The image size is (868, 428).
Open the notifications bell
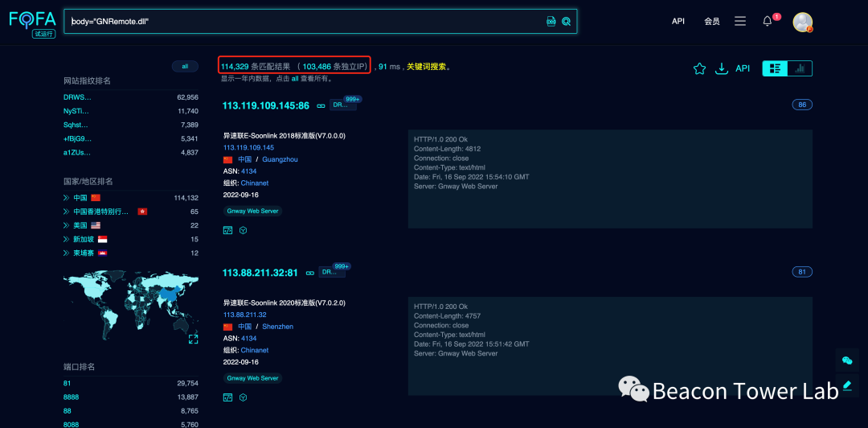click(768, 21)
